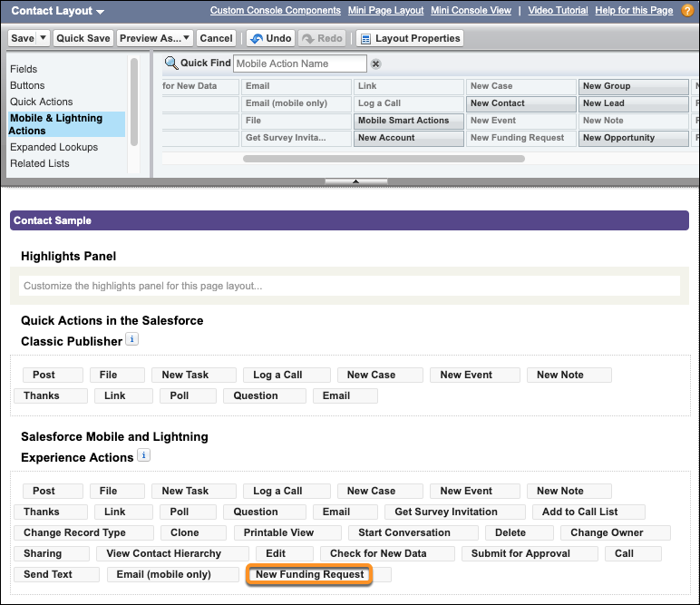Collapse the palette panel with the arrow handle
Image resolution: width=700 pixels, height=605 pixels.
click(355, 181)
